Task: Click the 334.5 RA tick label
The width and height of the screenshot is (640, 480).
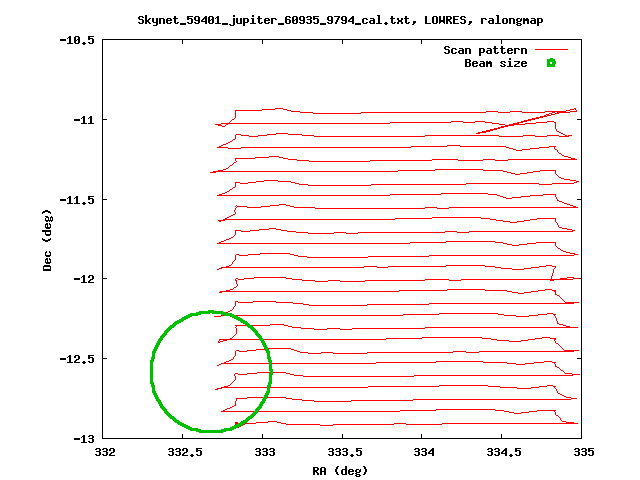Action: tap(504, 452)
